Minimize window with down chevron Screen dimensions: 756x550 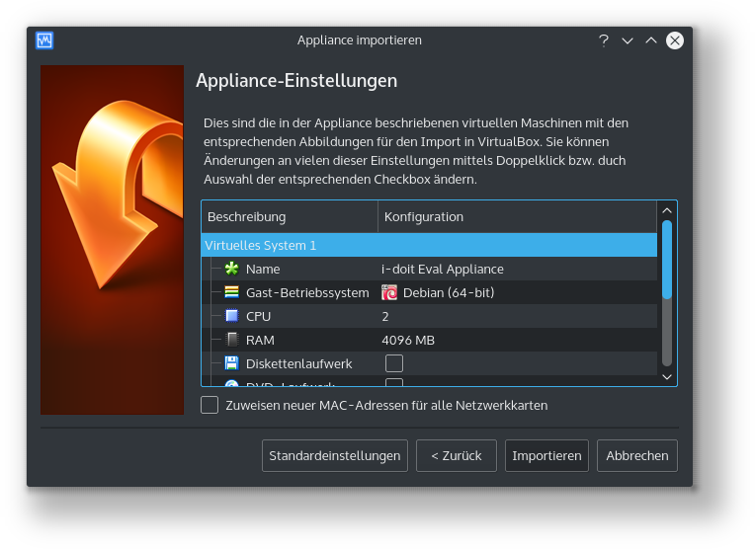tap(628, 40)
